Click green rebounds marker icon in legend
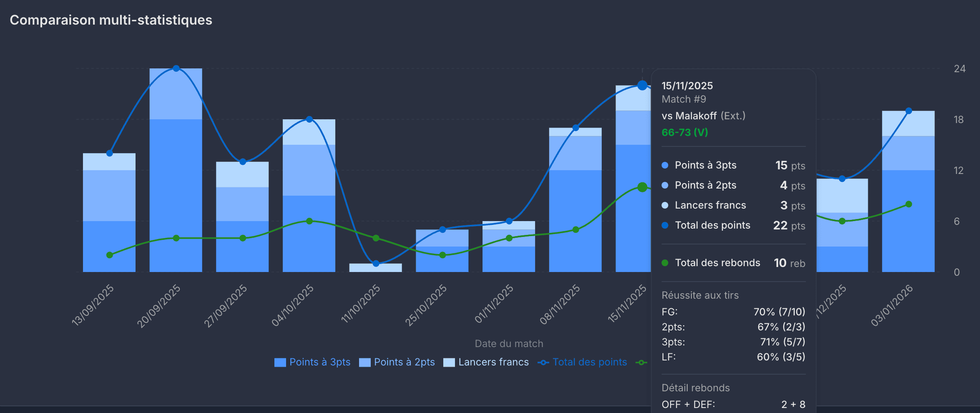The width and height of the screenshot is (980, 413). tap(641, 363)
